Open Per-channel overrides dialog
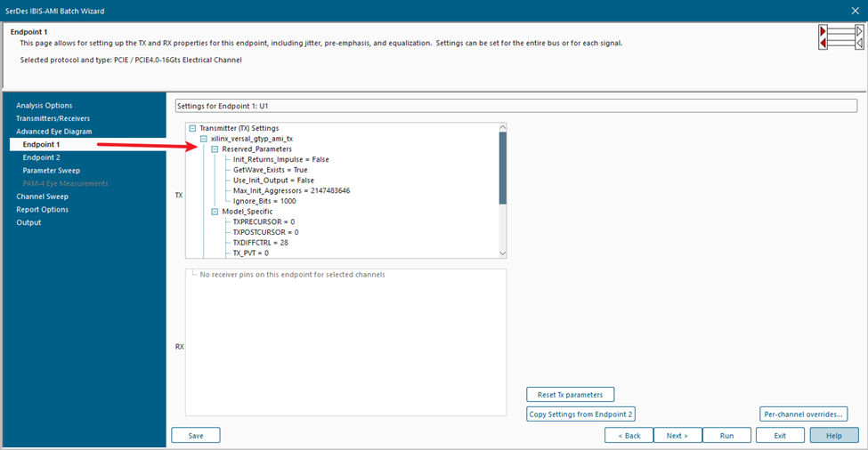868x450 pixels. coord(803,414)
